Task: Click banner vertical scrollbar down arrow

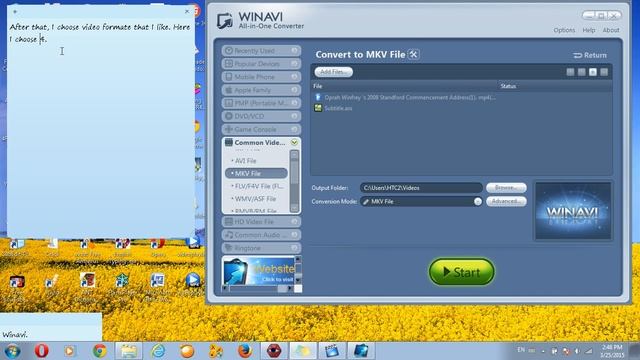Action: coord(298,280)
